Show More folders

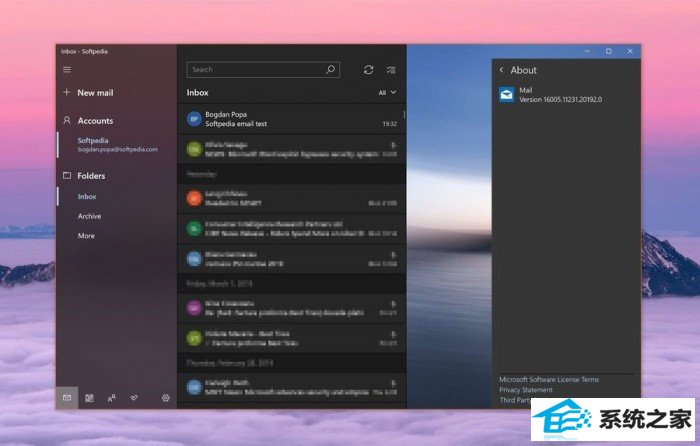(x=86, y=236)
